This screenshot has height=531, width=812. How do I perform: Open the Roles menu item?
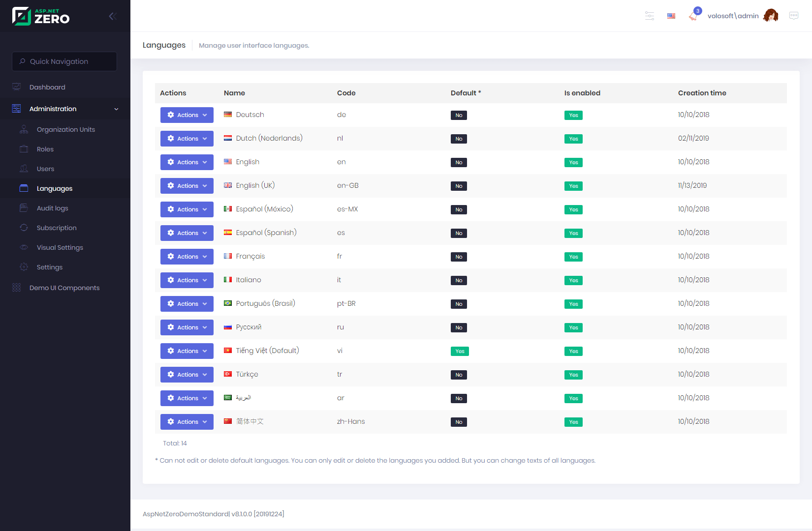[x=45, y=149]
